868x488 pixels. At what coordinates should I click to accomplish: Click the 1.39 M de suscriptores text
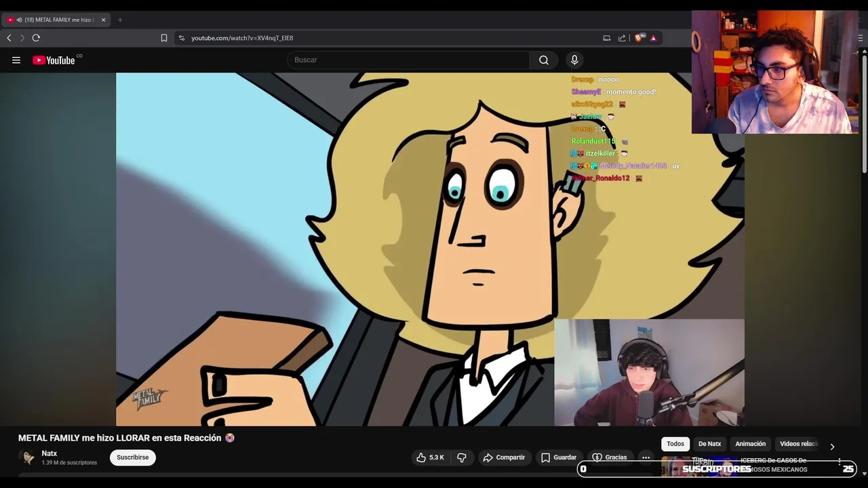pos(69,463)
